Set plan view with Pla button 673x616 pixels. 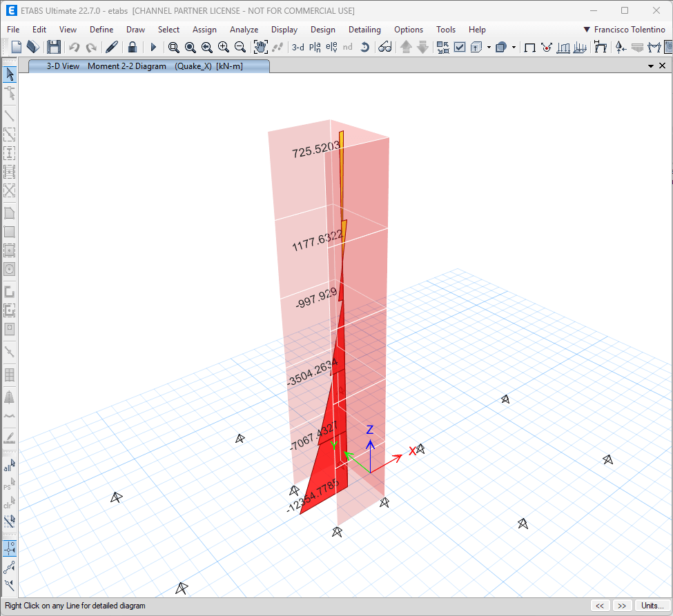pyautogui.click(x=315, y=47)
